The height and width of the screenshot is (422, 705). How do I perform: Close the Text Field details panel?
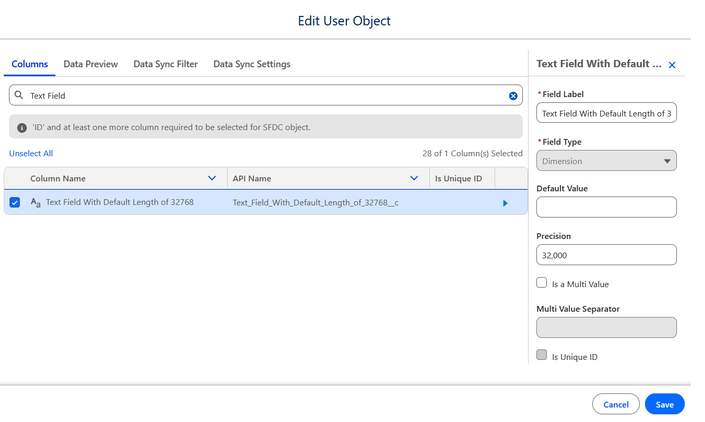click(672, 65)
